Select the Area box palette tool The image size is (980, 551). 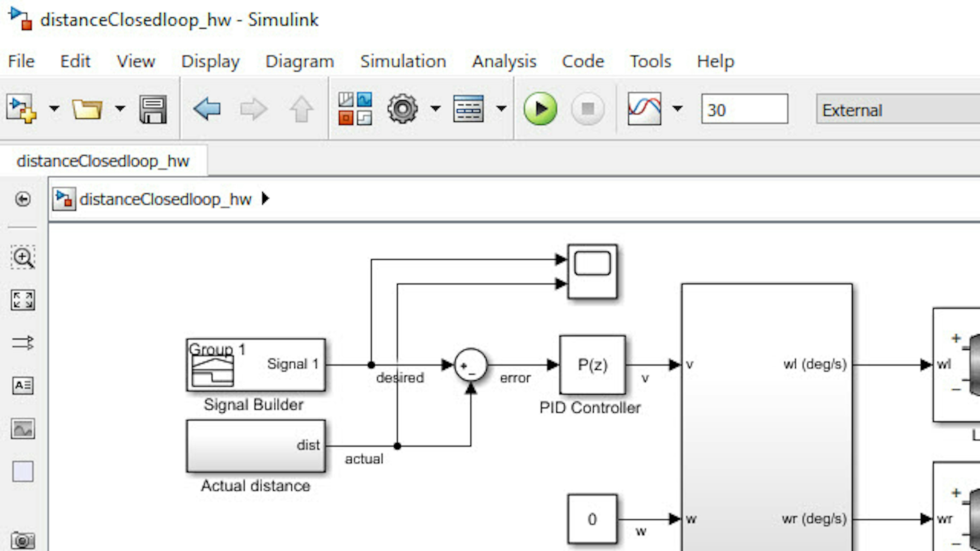[x=23, y=471]
